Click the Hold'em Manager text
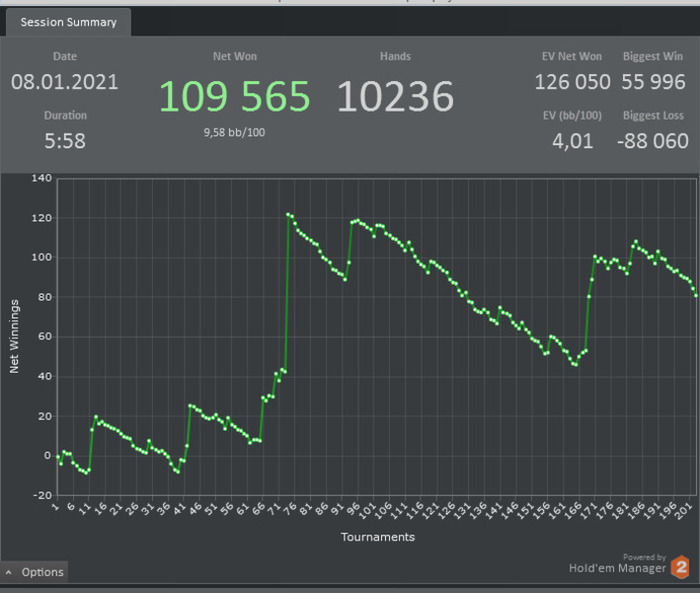 tap(617, 568)
